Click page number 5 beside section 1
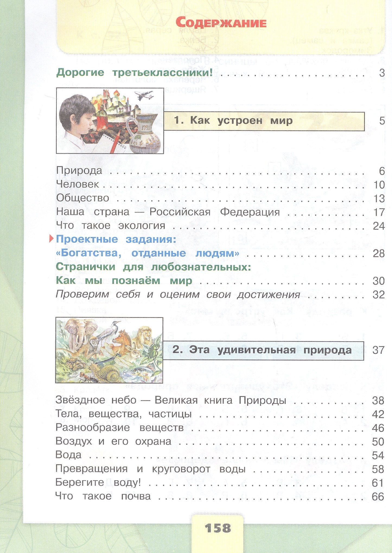392x553 pixels. (x=382, y=121)
